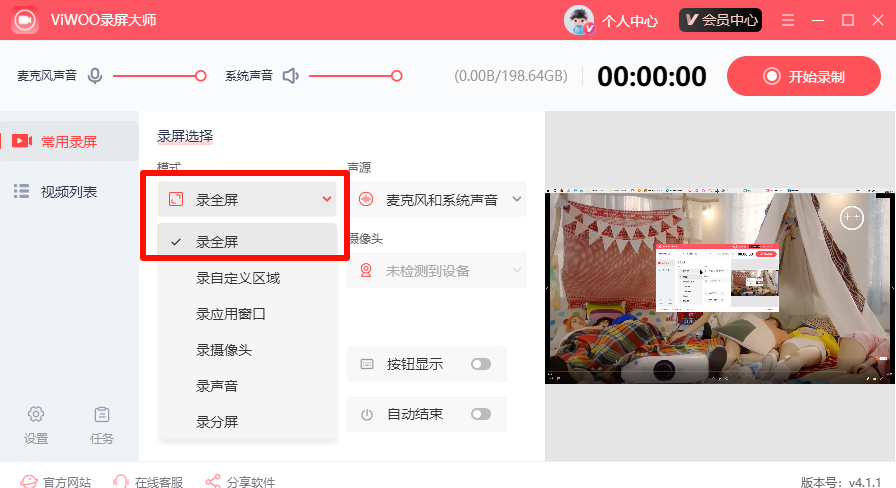
Task: Choose 录自定义区域 from mode list
Action: tap(238, 278)
